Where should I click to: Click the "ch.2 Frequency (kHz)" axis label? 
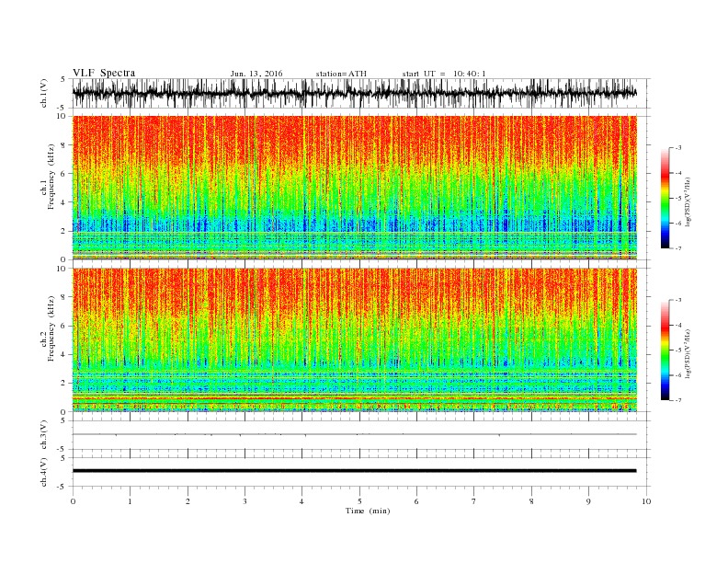[49, 329]
